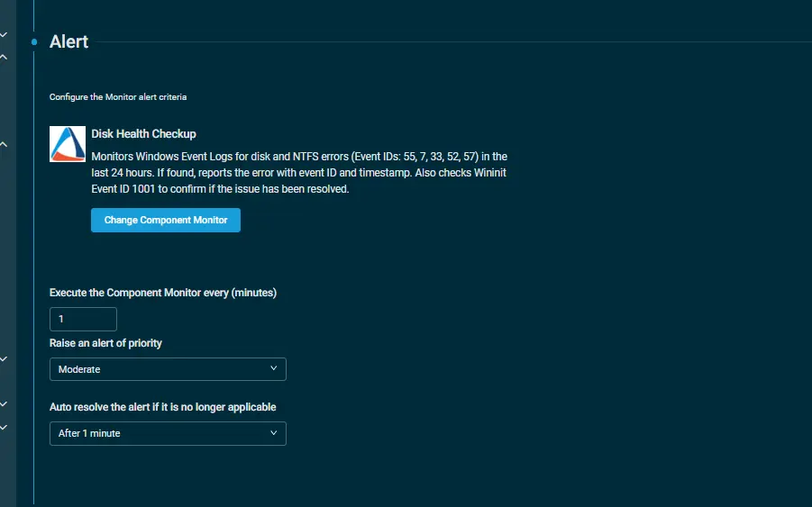Click the 'Auto resolve the alert' label
Image resolution: width=812 pixels, height=507 pixels.
coord(162,407)
